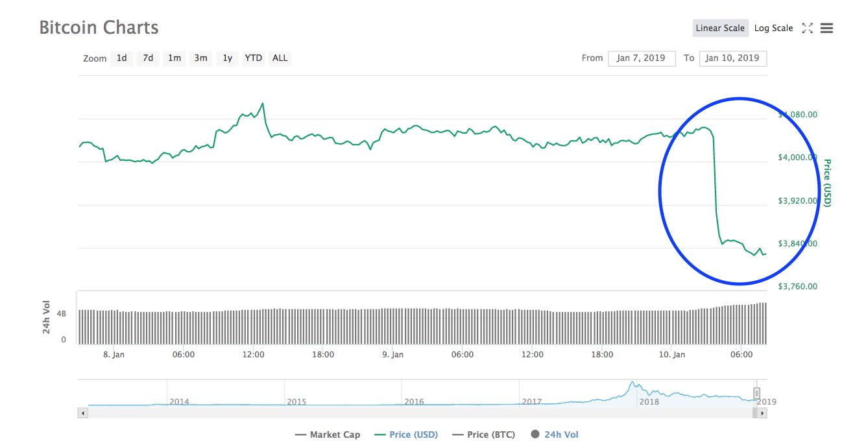Toggle Price (BTC) series in legend
The image size is (868, 441).
coord(483,435)
